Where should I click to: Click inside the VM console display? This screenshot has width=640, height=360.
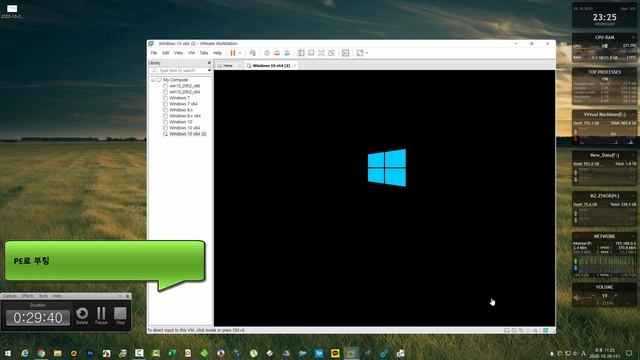pos(384,198)
